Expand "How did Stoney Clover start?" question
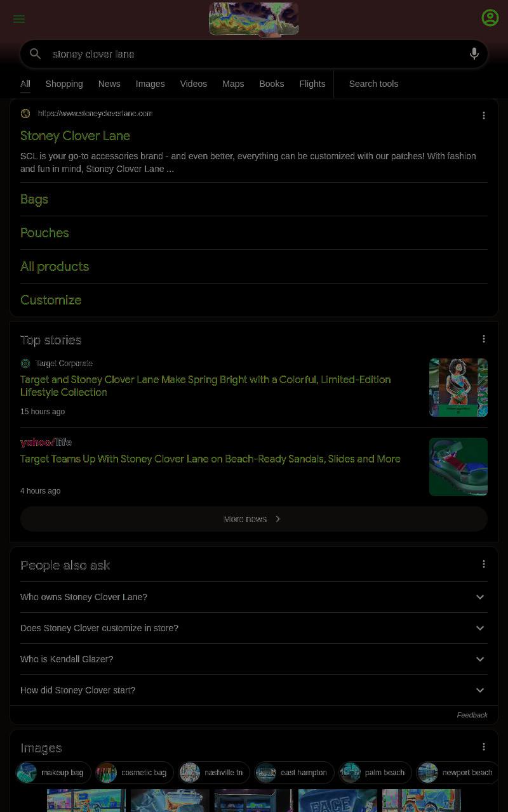 pos(254,690)
